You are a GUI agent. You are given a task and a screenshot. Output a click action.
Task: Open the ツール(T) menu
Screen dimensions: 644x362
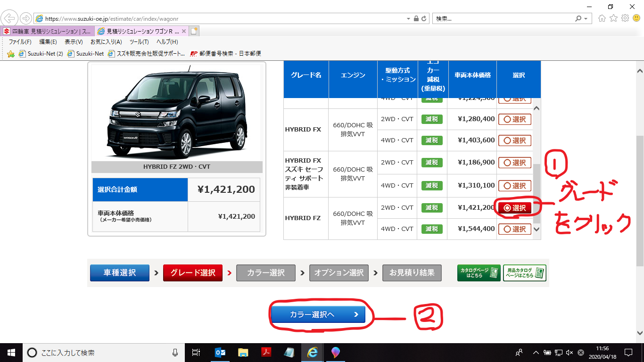[139, 42]
